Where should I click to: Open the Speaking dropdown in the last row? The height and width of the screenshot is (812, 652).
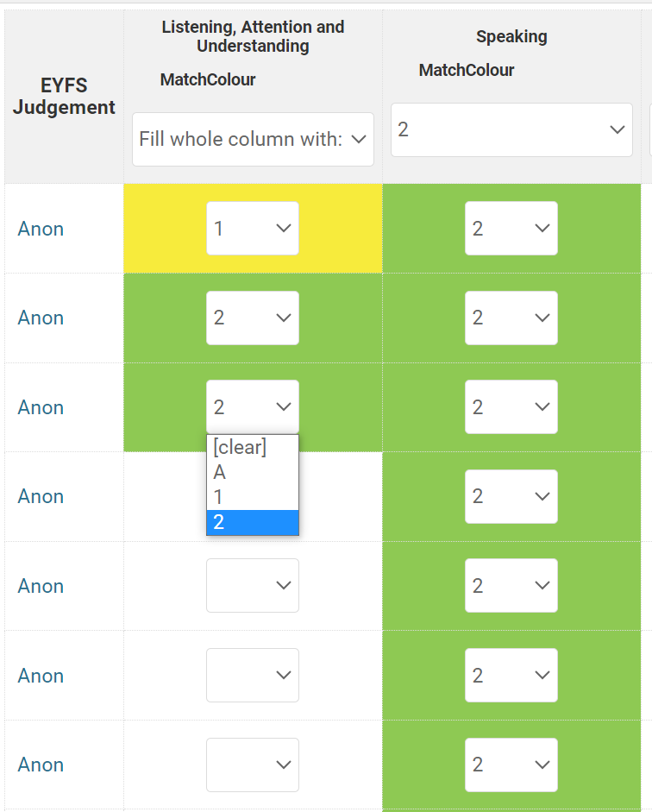[511, 765]
